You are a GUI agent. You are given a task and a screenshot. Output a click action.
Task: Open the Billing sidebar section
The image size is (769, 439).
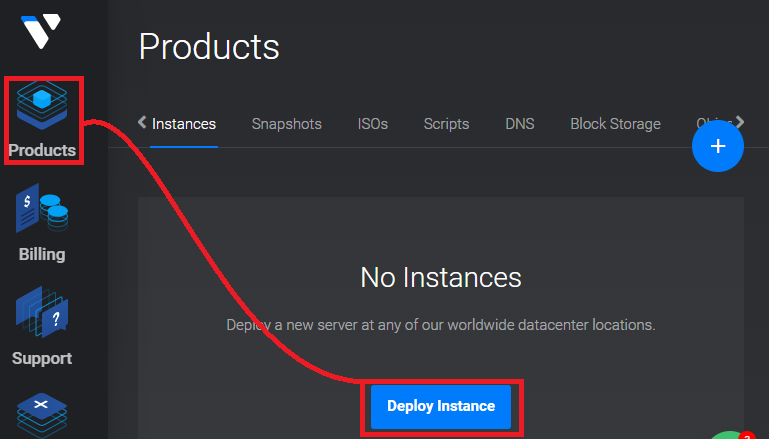coord(42,223)
